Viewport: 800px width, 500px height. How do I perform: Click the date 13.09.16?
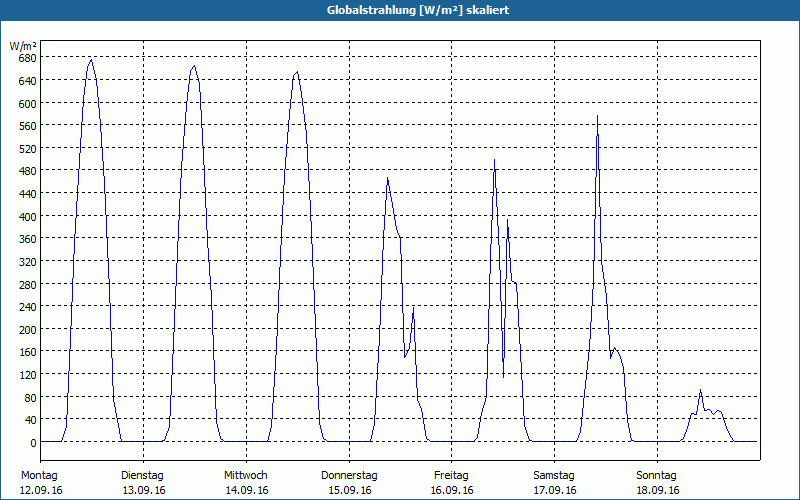coord(144,490)
